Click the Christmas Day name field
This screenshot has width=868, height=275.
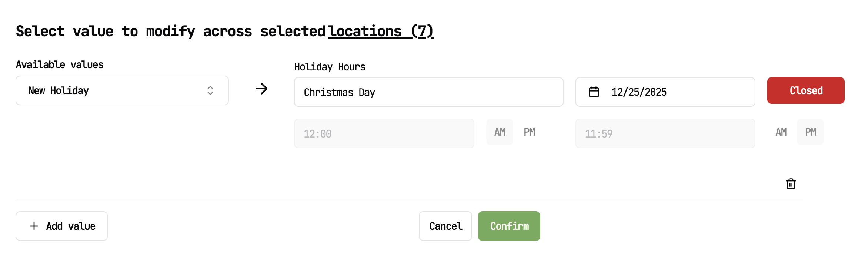(428, 92)
